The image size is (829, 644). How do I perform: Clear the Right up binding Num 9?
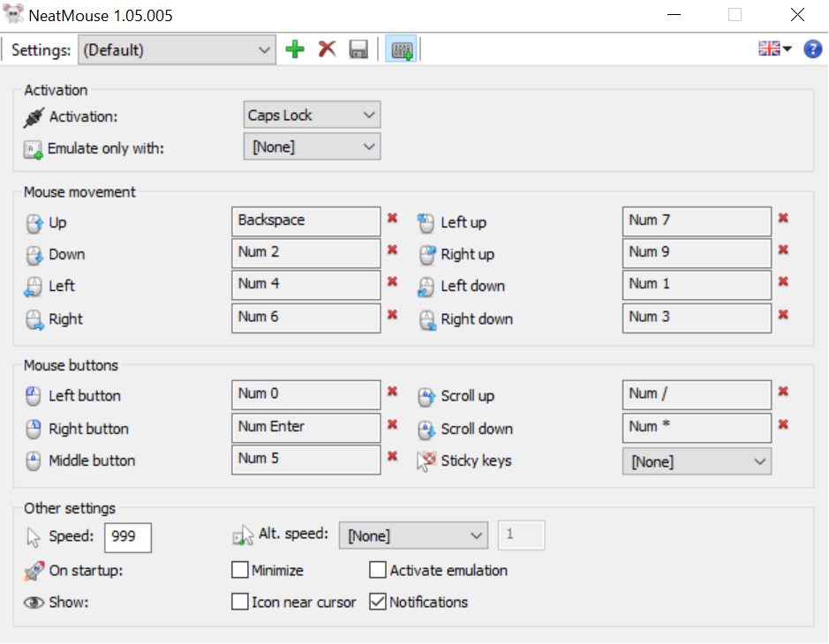click(x=783, y=250)
